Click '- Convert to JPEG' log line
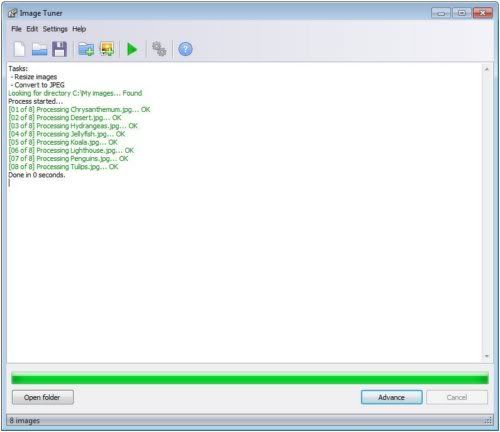Viewport: 500px width, 432px height. [37, 85]
